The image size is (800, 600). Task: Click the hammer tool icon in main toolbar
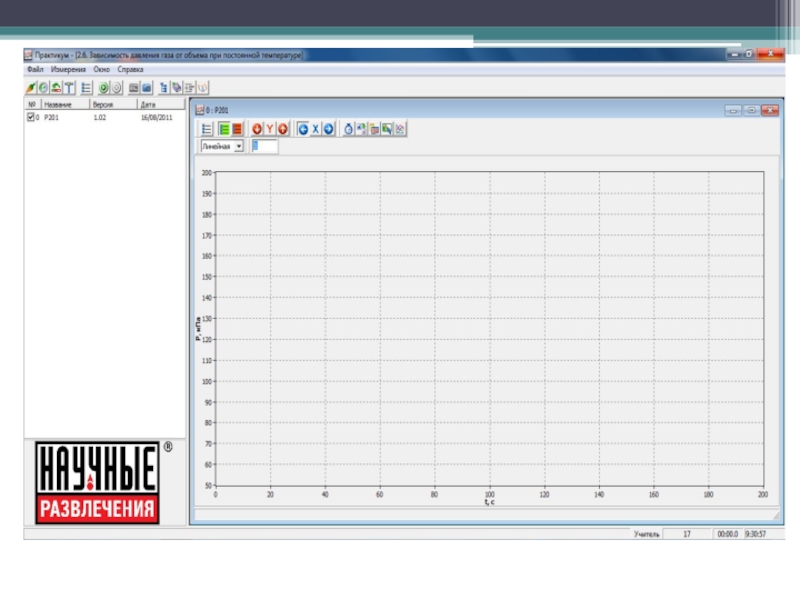[69, 88]
